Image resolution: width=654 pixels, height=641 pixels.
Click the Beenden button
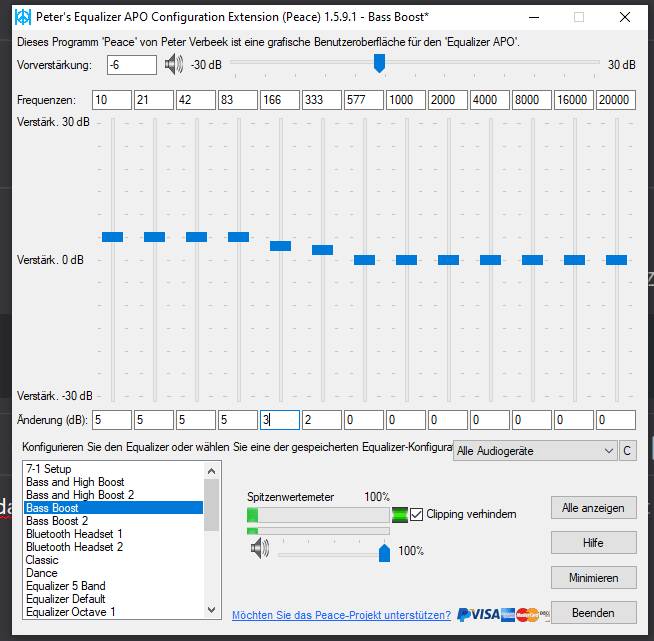click(594, 613)
